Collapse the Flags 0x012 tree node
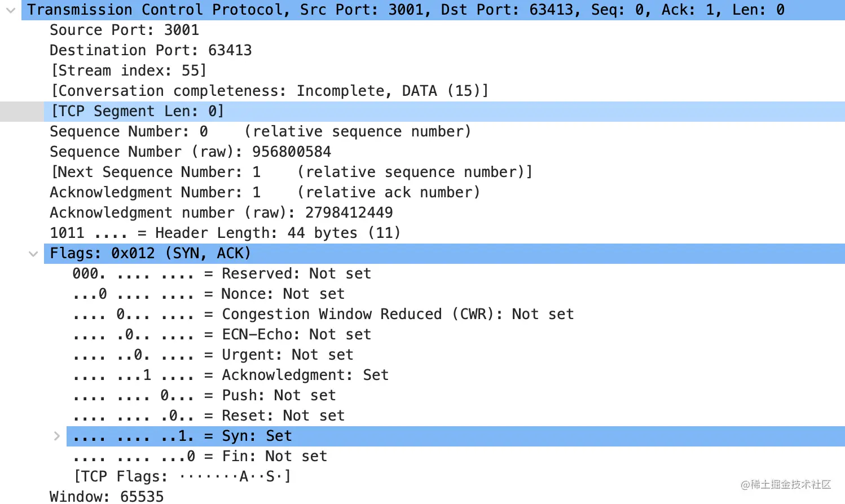This screenshot has width=845, height=504. click(33, 254)
